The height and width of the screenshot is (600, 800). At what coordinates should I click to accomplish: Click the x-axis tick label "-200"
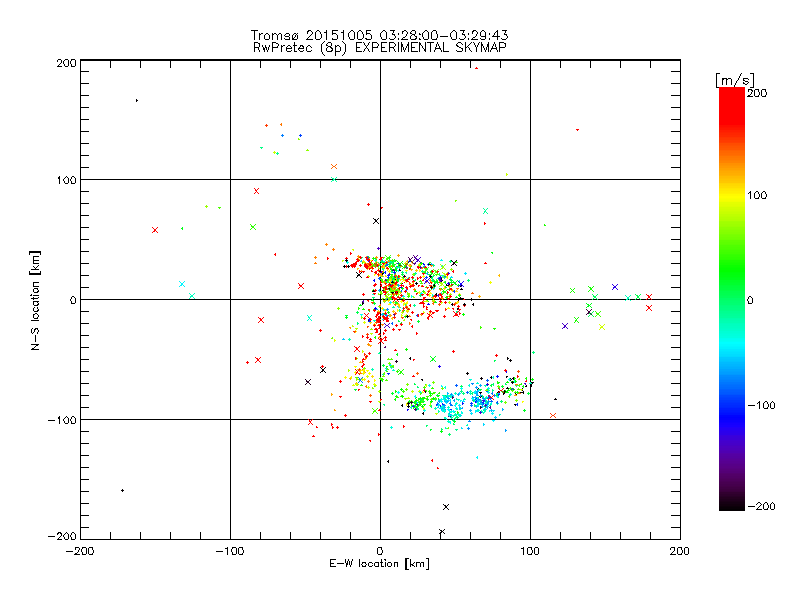[80, 552]
